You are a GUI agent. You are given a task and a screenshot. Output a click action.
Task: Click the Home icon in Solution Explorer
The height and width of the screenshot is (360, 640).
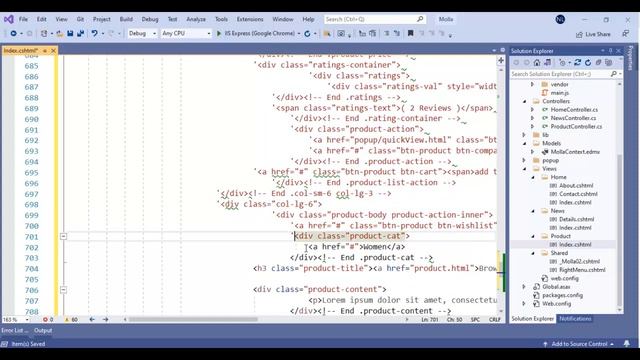tap(537, 62)
